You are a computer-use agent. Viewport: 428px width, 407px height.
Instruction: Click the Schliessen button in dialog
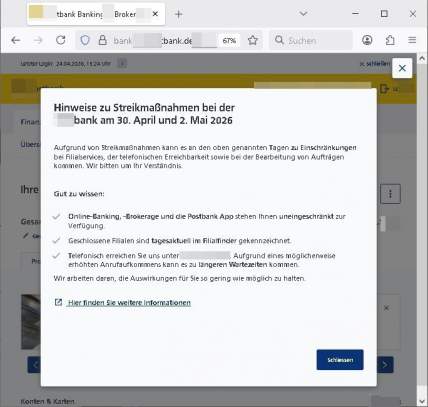tap(340, 360)
